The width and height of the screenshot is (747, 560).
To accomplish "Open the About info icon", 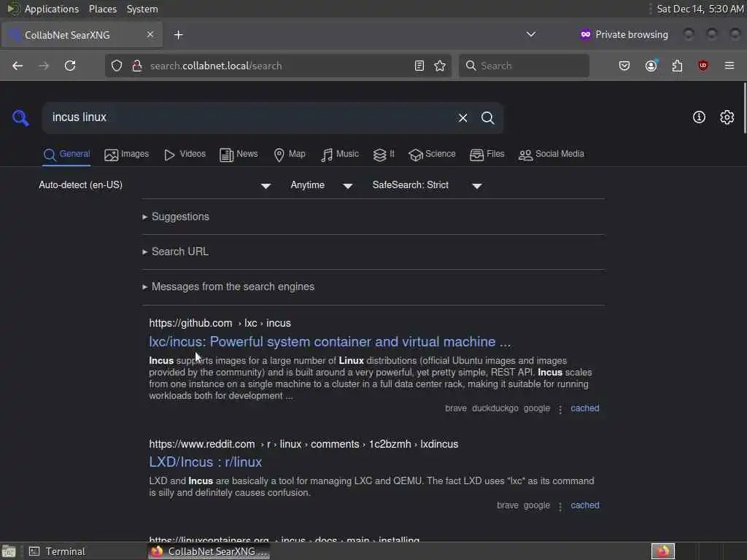I will [x=699, y=117].
